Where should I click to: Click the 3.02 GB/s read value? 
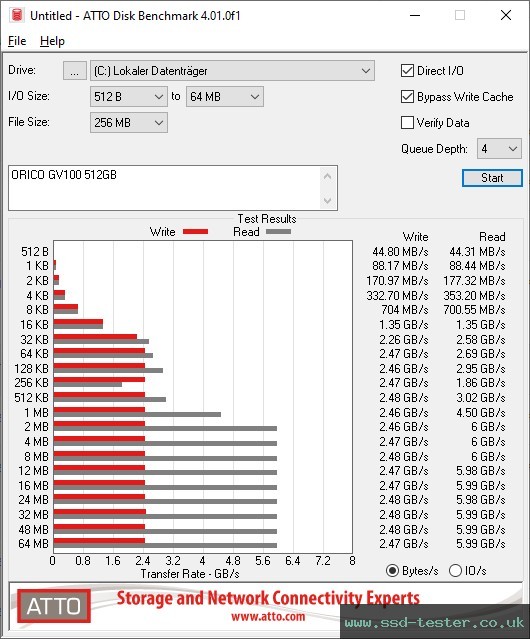(x=481, y=398)
